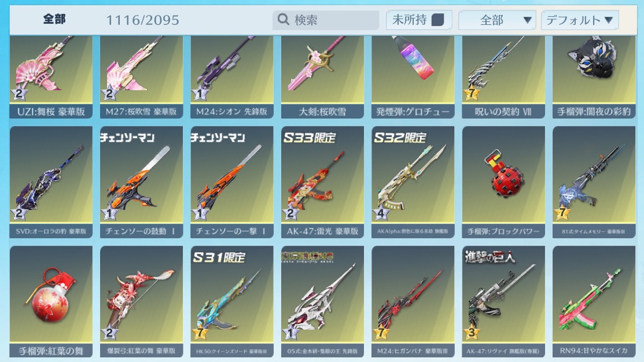Viewport: 644px width, 362px height.
Task: Click the search magnifier icon
Action: coord(284,19)
